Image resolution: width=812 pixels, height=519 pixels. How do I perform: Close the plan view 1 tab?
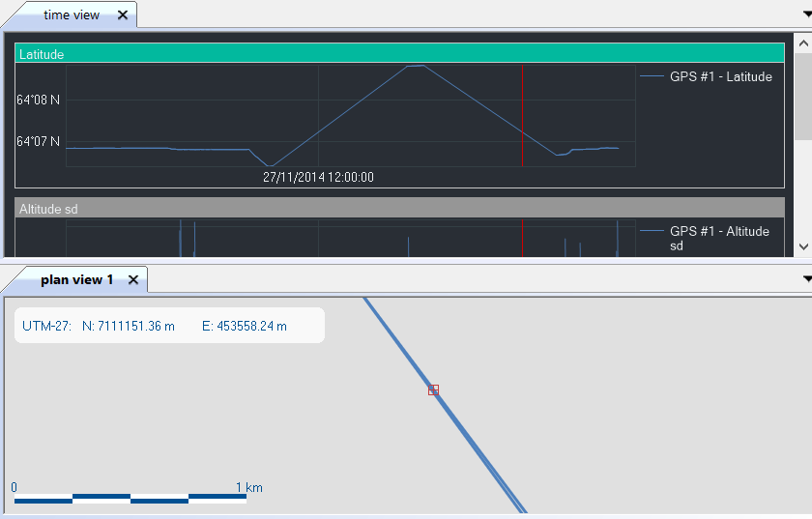(133, 279)
